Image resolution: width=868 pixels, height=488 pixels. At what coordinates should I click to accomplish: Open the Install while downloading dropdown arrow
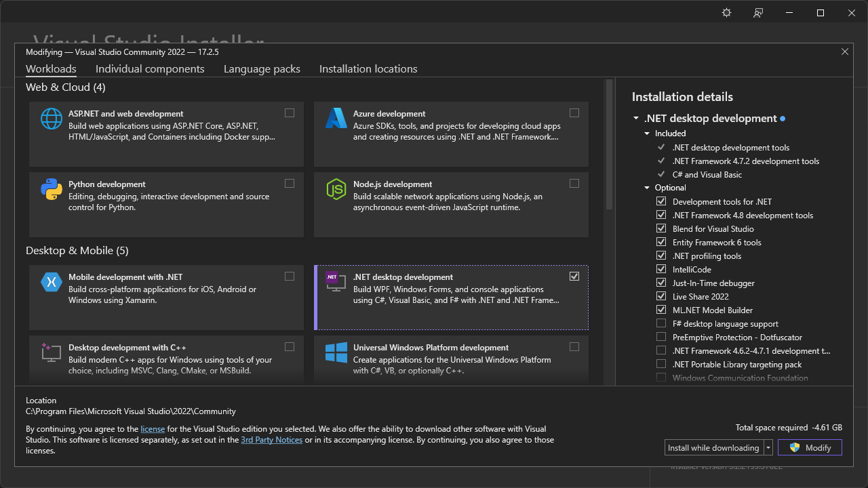click(768, 448)
